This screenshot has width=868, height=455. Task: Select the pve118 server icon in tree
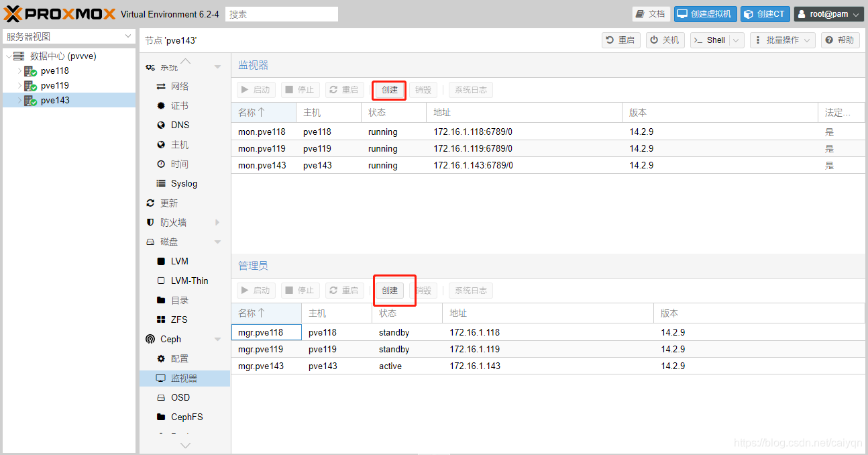30,71
